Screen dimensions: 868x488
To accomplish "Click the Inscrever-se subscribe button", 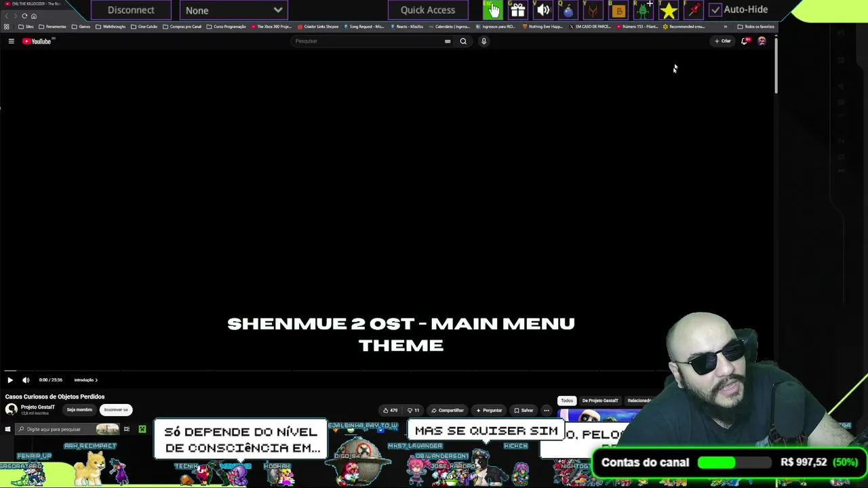I will click(116, 409).
